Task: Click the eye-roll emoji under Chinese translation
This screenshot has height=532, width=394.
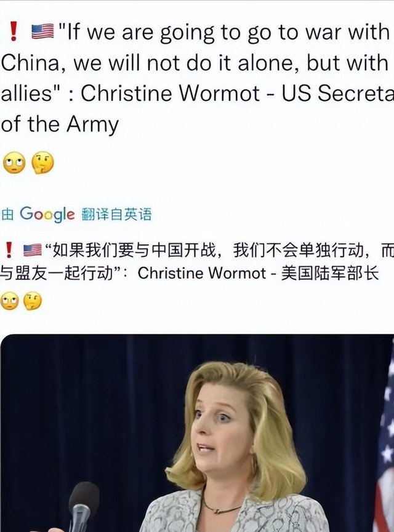Action: click(x=9, y=301)
